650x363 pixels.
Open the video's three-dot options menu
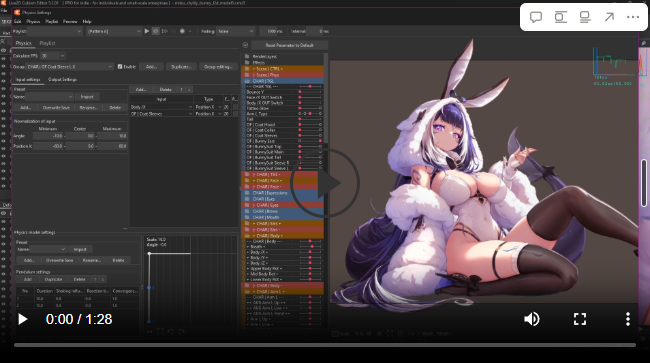[x=628, y=319]
